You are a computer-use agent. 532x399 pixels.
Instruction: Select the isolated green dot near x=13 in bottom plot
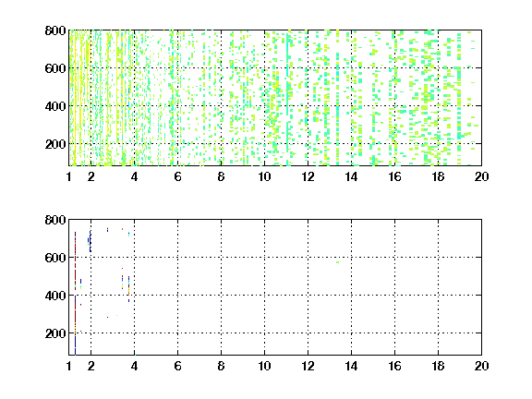pyautogui.click(x=337, y=262)
